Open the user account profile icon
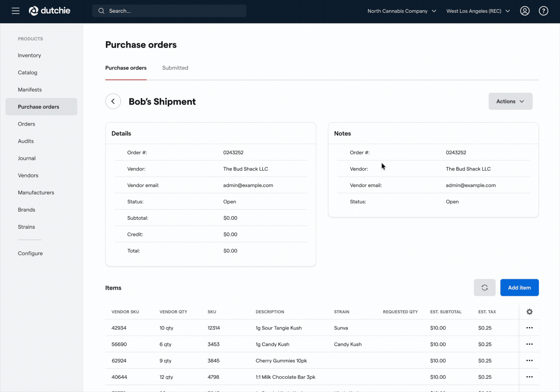The width and height of the screenshot is (560, 392). [x=525, y=11]
